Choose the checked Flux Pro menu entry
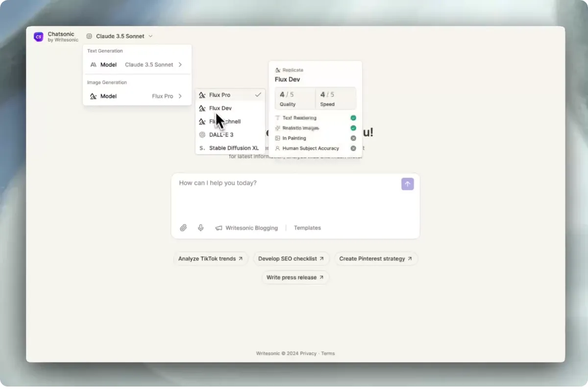Image resolution: width=588 pixels, height=389 pixels. [230, 95]
